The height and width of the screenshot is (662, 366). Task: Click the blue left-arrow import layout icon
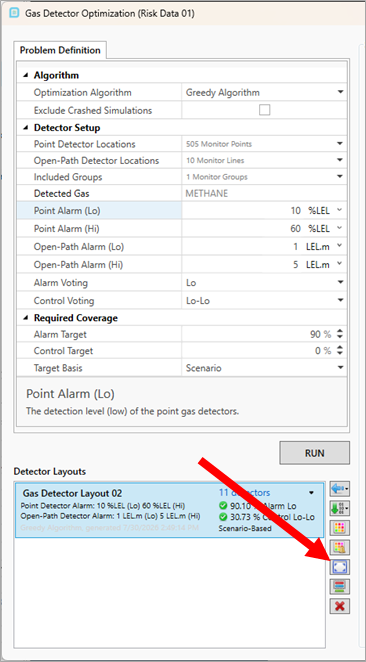(x=339, y=489)
